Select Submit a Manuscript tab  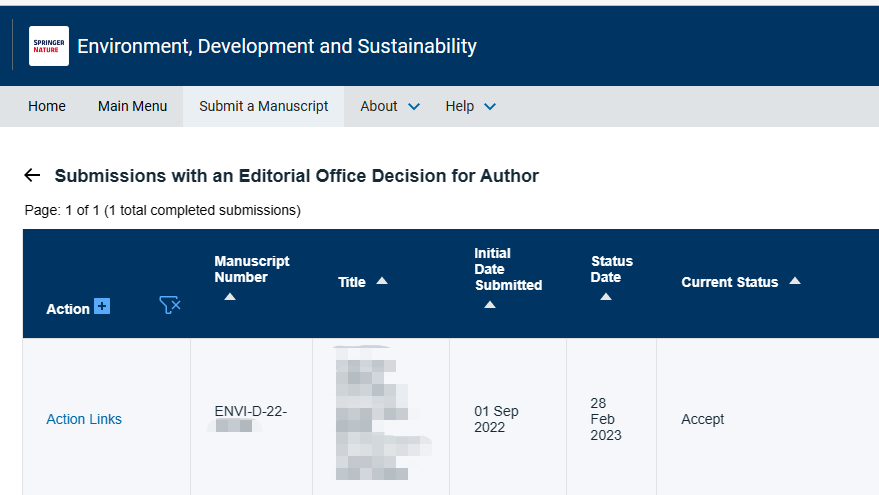pyautogui.click(x=263, y=106)
